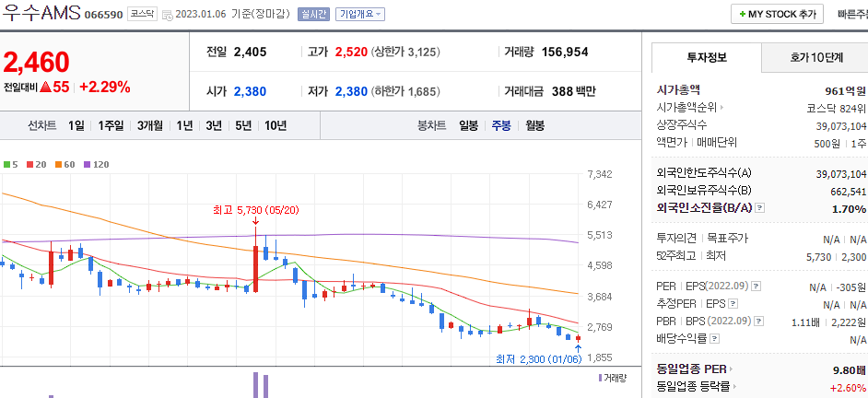Click the 시가총액 value 961억원
Viewport: 868px width, 398px height.
845,91
